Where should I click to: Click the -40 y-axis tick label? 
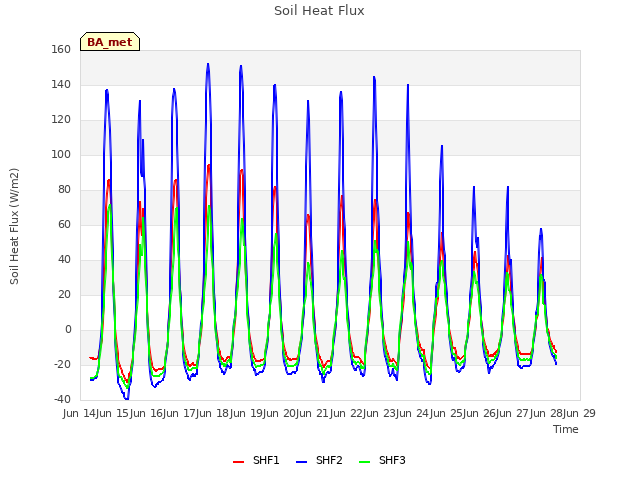(x=62, y=399)
